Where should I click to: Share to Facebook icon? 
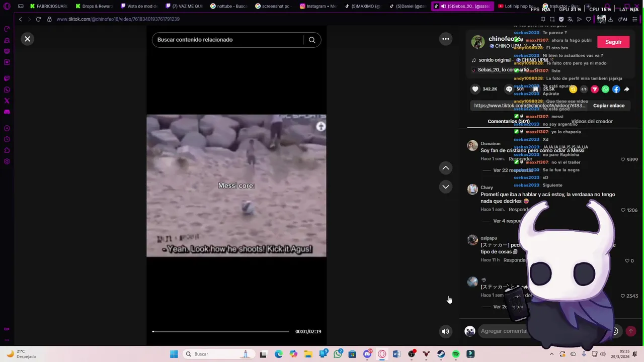point(616,89)
